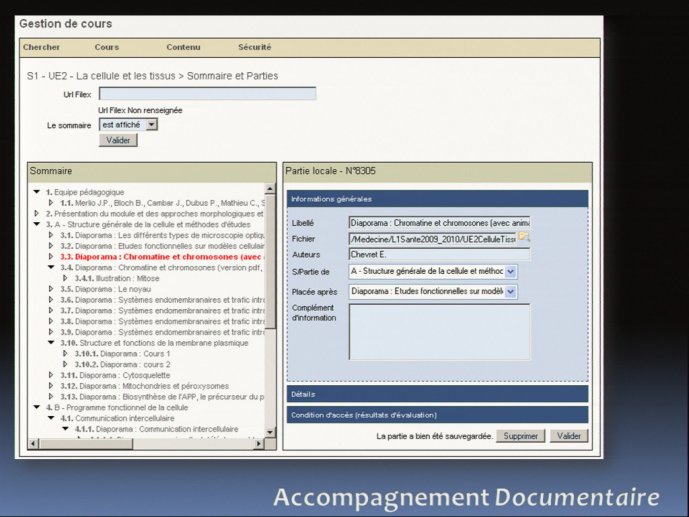Click the Supprimer button

(521, 436)
